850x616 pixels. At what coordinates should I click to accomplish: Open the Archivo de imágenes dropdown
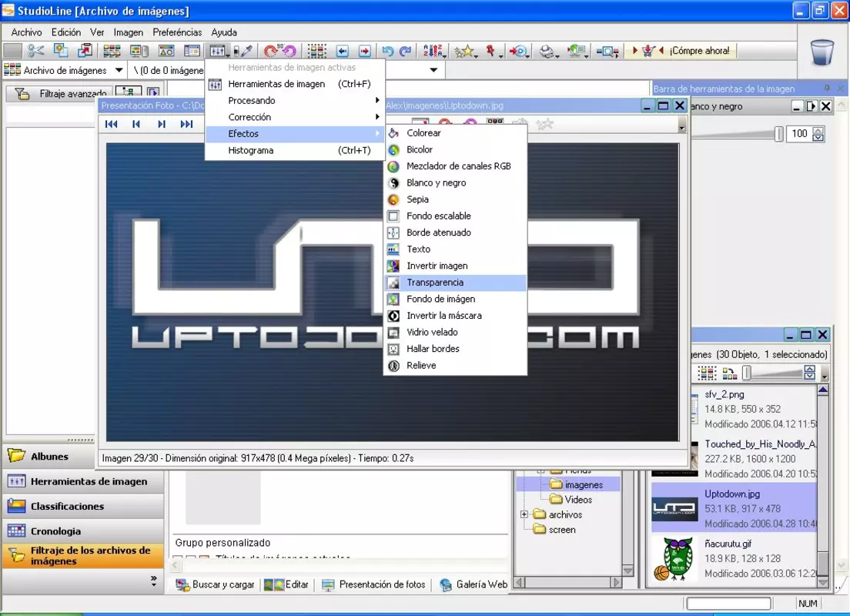tap(119, 71)
